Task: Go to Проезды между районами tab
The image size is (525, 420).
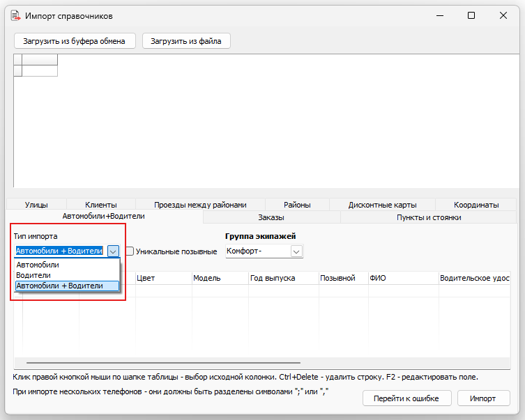Action: click(201, 205)
